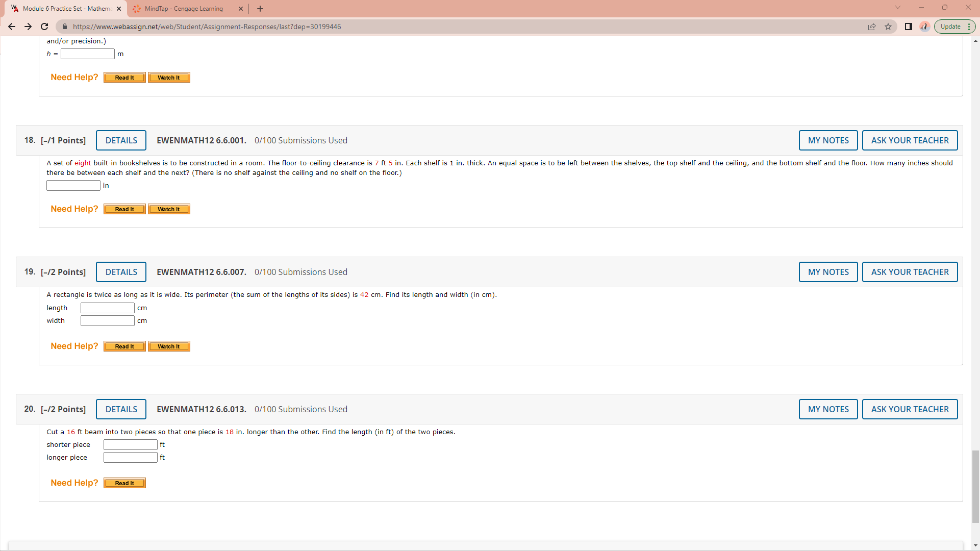The image size is (980, 551).
Task: Click the browser back arrow
Action: point(12,27)
